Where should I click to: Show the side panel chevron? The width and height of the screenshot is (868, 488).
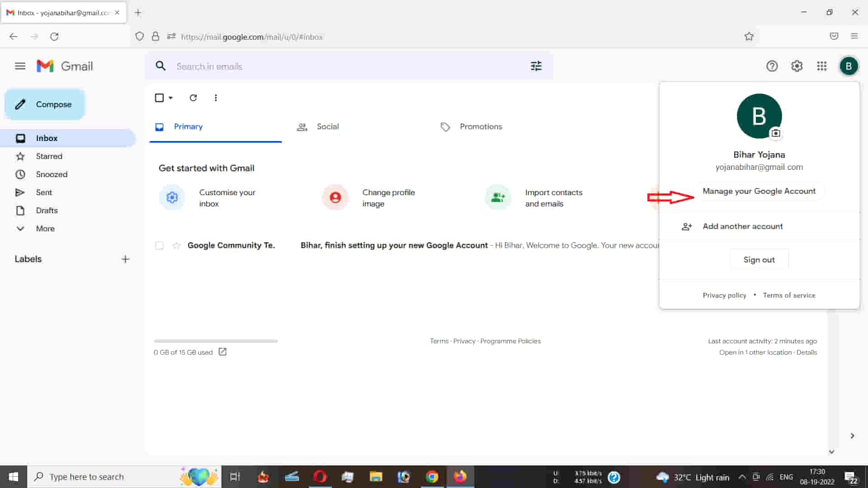click(x=852, y=436)
